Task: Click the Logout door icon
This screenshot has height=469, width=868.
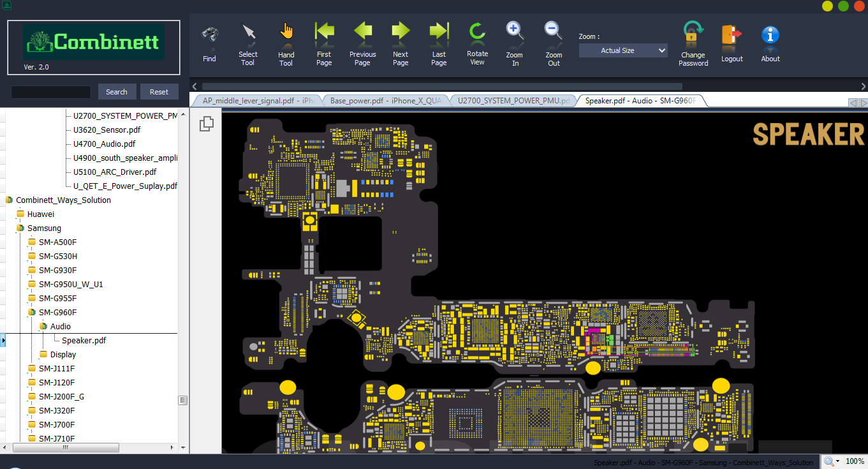Action: (732, 35)
